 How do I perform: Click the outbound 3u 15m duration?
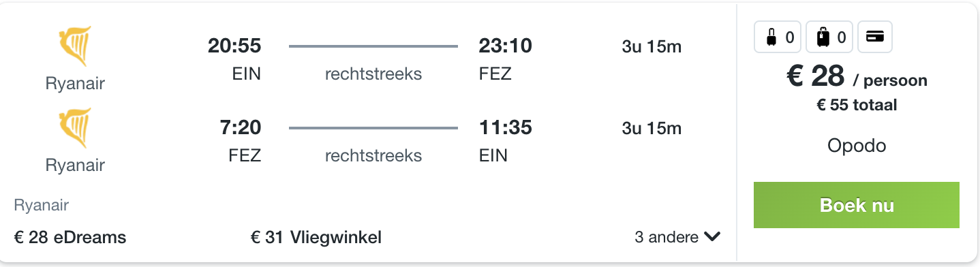click(652, 47)
